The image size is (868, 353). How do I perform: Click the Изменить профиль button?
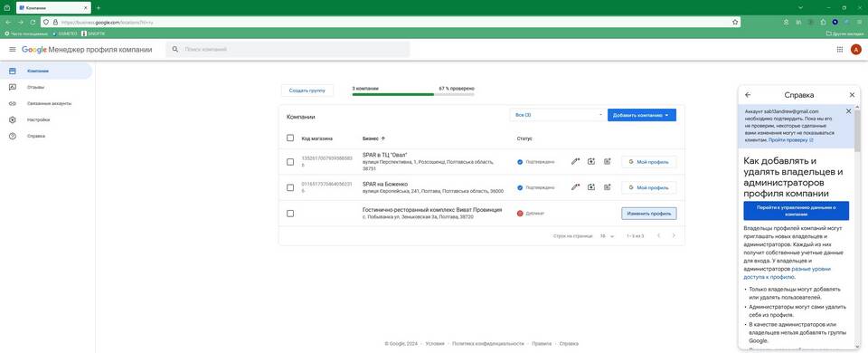pos(649,213)
